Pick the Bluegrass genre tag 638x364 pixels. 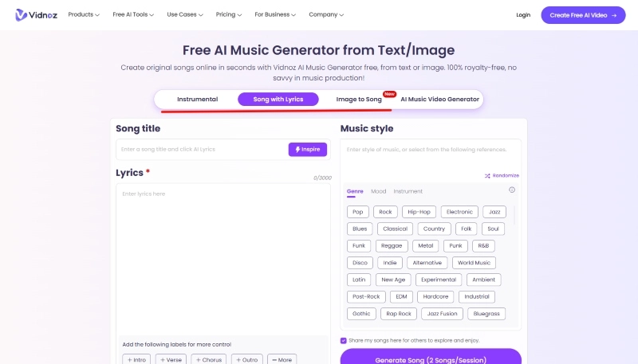pyautogui.click(x=486, y=314)
